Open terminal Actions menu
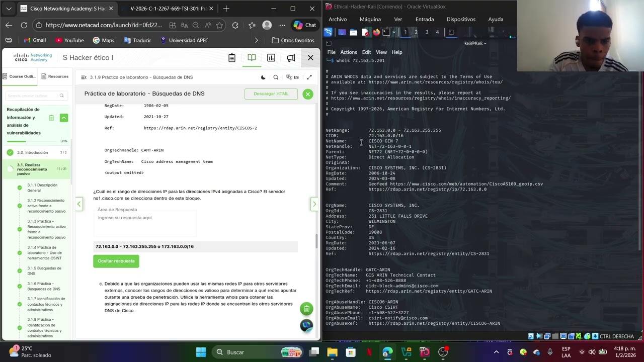644x362 pixels. point(349,52)
